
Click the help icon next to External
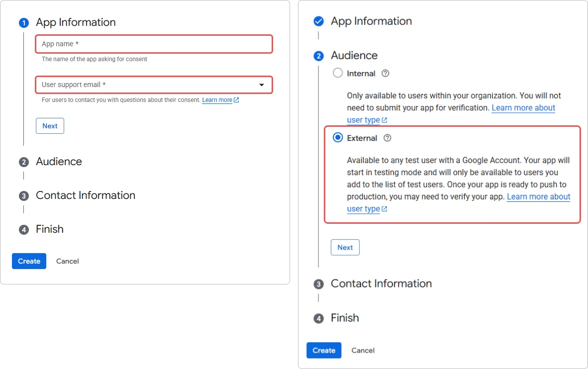387,138
